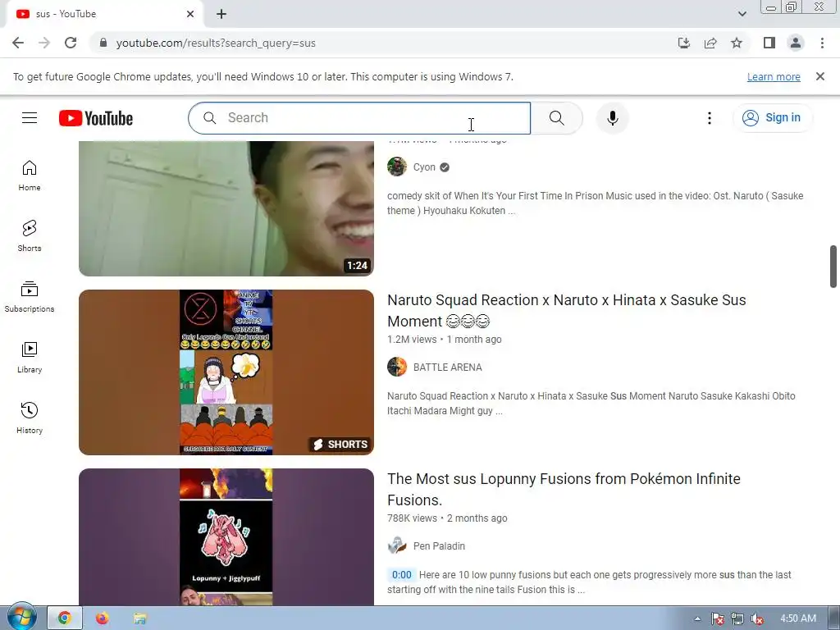The height and width of the screenshot is (630, 840).
Task: Open YouTube settings three-dot menu
Action: point(710,118)
